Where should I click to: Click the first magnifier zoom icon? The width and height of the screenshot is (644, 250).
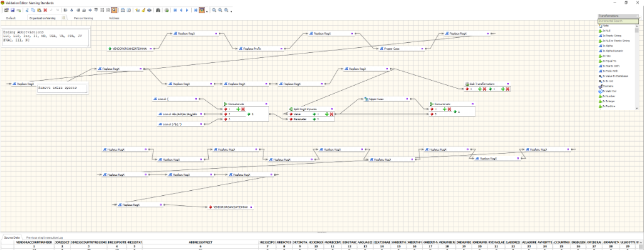pos(214,10)
